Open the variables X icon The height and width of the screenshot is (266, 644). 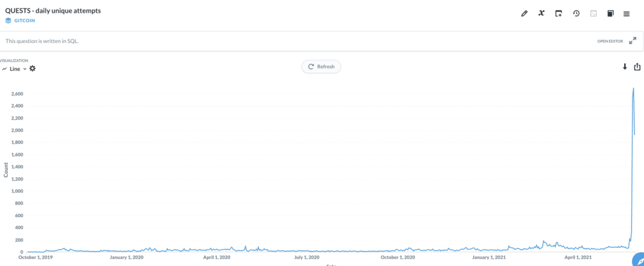pos(541,13)
